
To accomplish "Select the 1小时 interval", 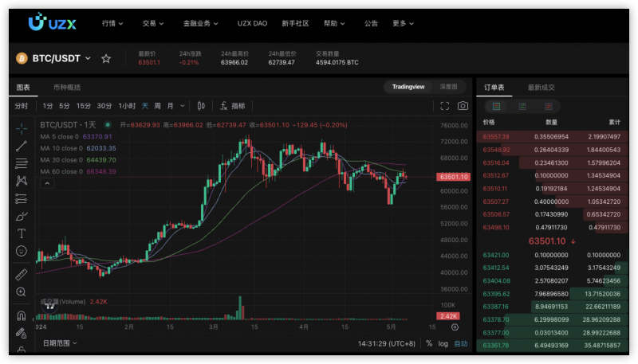I will [127, 106].
